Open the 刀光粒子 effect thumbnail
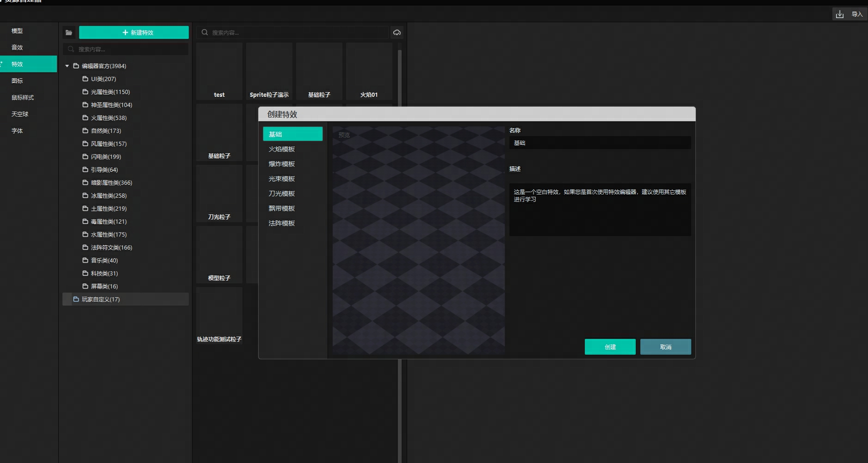The height and width of the screenshot is (463, 868). (x=219, y=194)
